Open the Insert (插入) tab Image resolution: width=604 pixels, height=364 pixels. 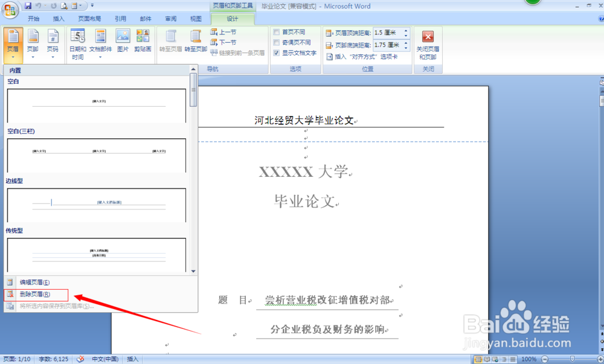pos(59,19)
